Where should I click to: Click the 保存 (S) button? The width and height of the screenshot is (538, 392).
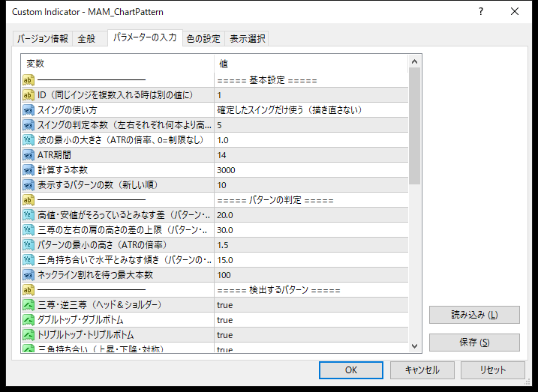[474, 343]
